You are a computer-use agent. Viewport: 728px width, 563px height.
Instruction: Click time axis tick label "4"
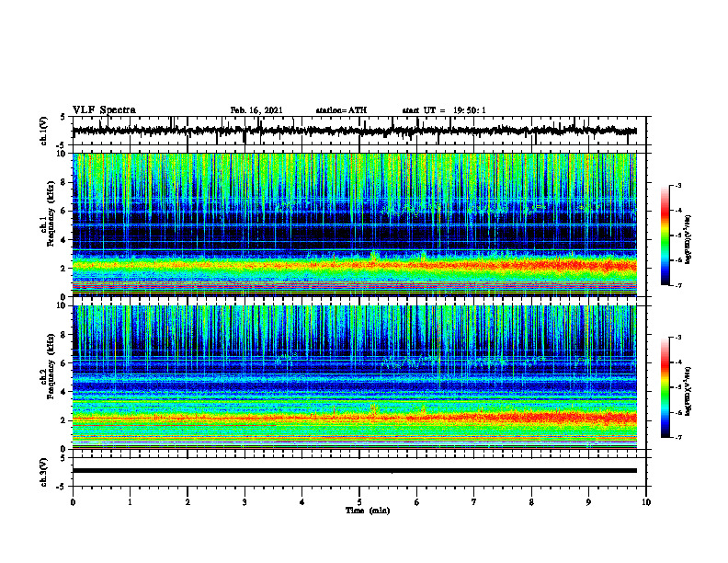click(x=302, y=502)
